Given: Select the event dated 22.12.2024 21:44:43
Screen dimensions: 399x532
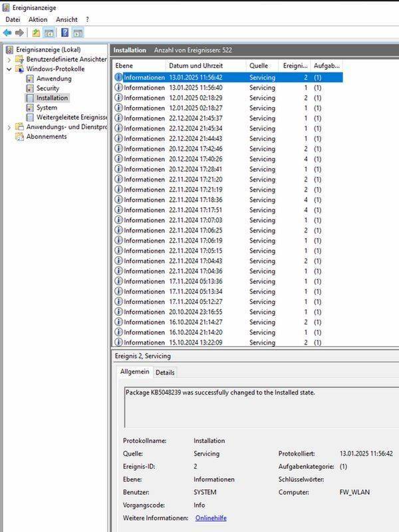Looking at the screenshot, I should 228,138.
